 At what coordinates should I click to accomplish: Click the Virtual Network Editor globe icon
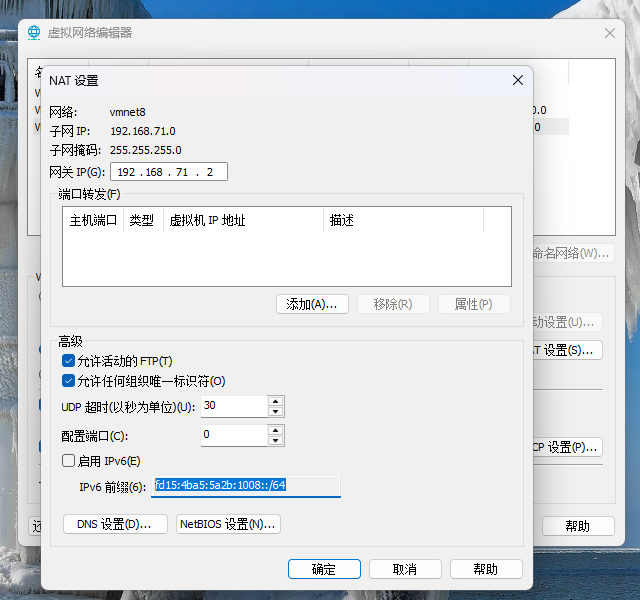(x=34, y=32)
